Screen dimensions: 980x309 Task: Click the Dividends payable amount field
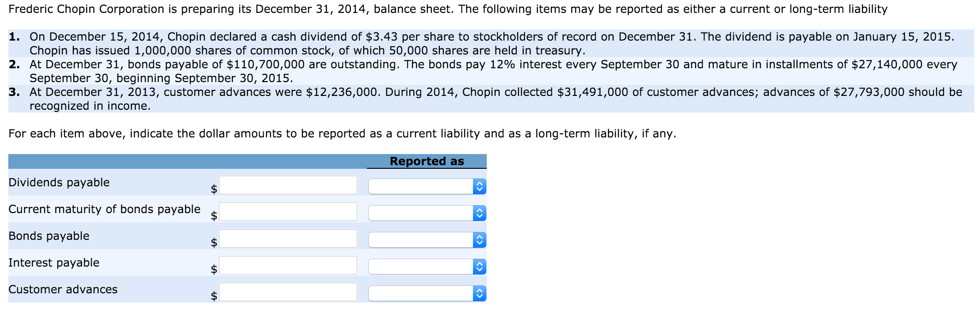288,185
